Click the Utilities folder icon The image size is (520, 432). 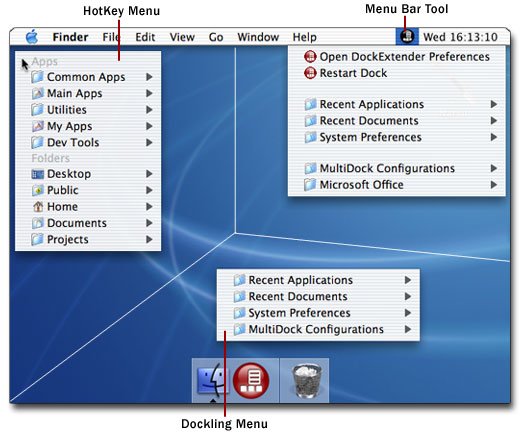37,110
